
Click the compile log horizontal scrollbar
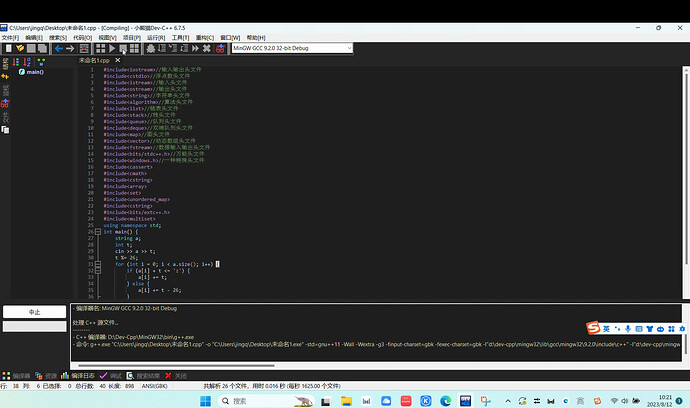(x=176, y=365)
